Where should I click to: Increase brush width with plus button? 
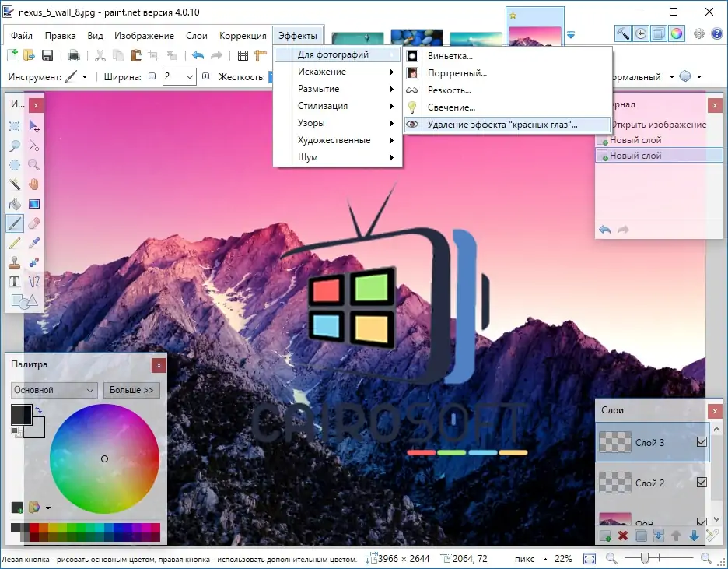(205, 76)
